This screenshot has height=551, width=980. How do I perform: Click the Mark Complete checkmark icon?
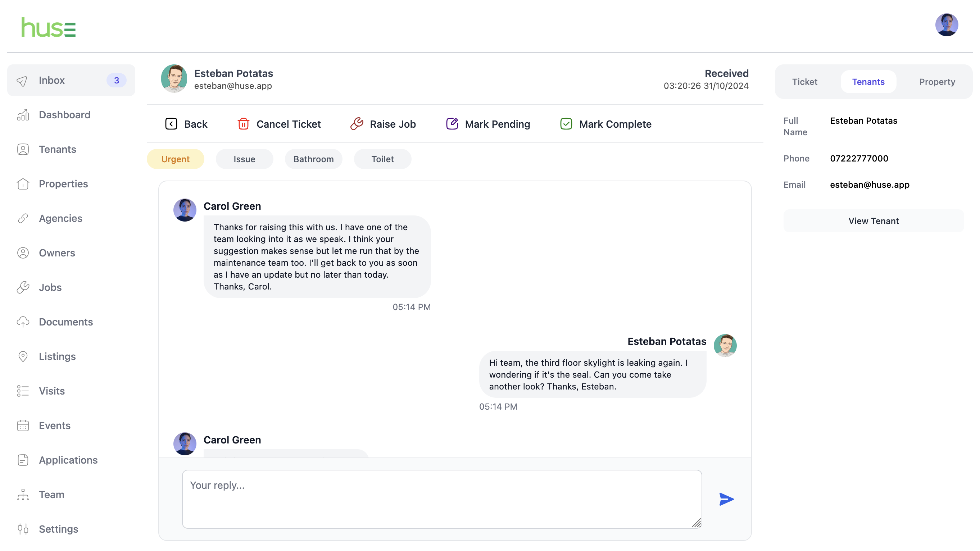566,124
